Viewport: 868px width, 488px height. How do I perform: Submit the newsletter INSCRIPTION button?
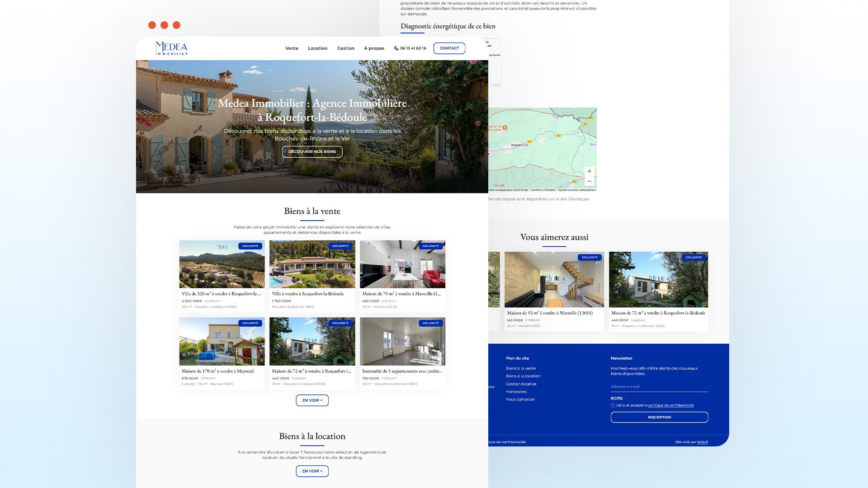point(659,417)
